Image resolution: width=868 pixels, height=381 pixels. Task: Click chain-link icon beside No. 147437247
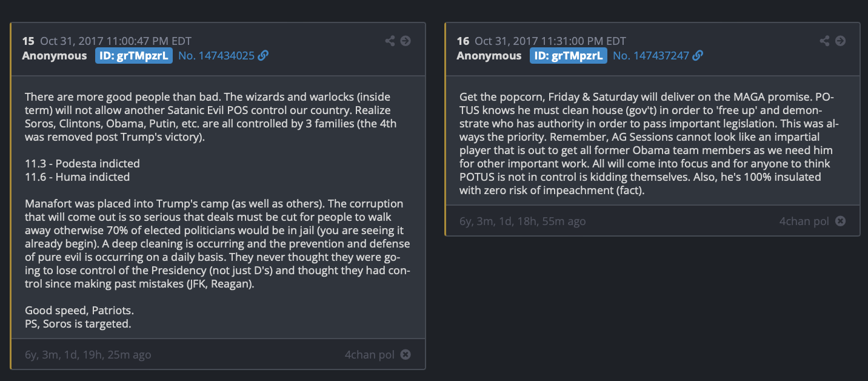(698, 56)
